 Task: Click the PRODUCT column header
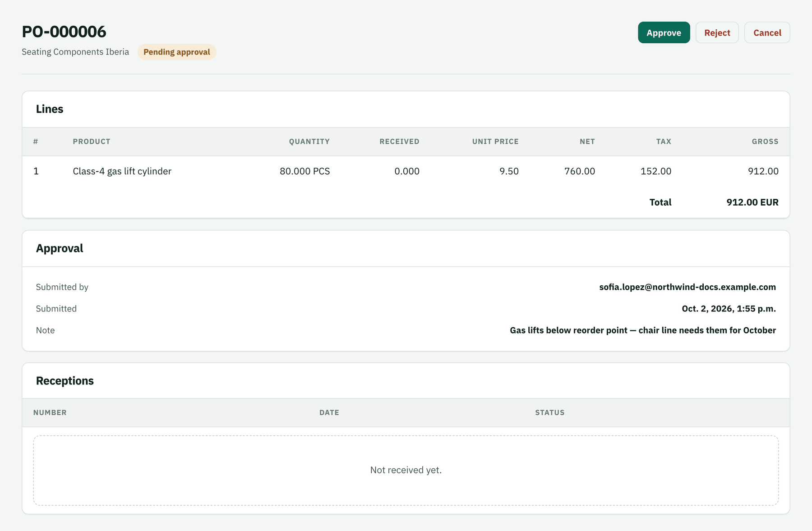tap(92, 142)
